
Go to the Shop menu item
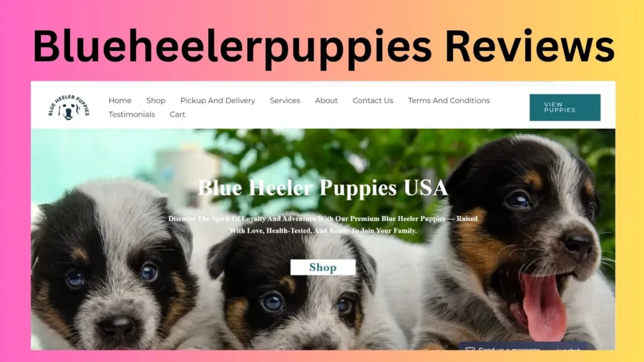coord(156,101)
